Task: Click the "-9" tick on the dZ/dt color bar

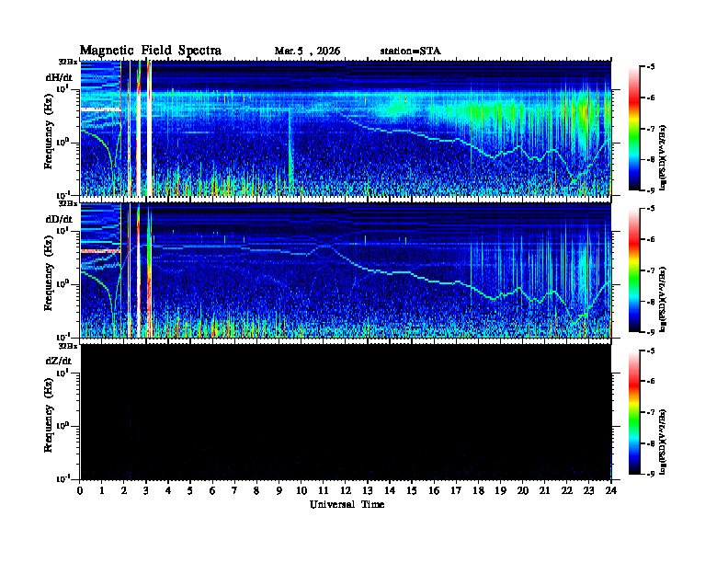Action: pyautogui.click(x=651, y=474)
